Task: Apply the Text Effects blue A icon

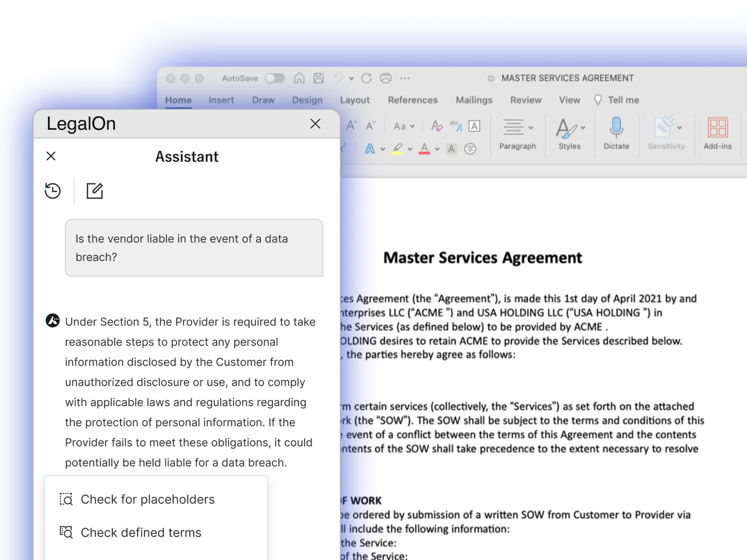Action: [370, 148]
